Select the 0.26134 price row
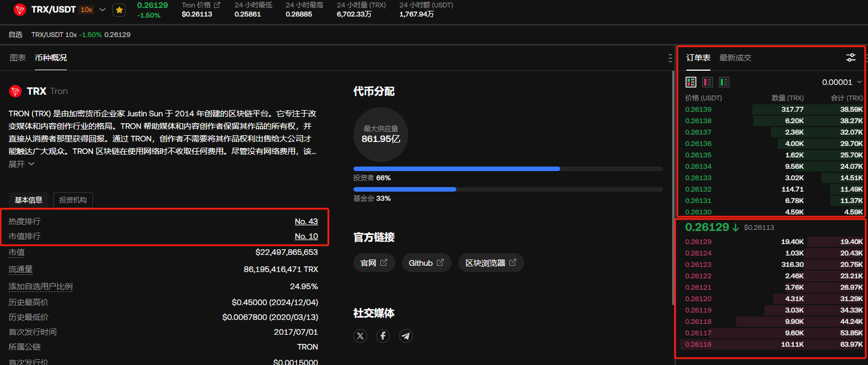Viewport: 868px width, 365px height. click(771, 166)
